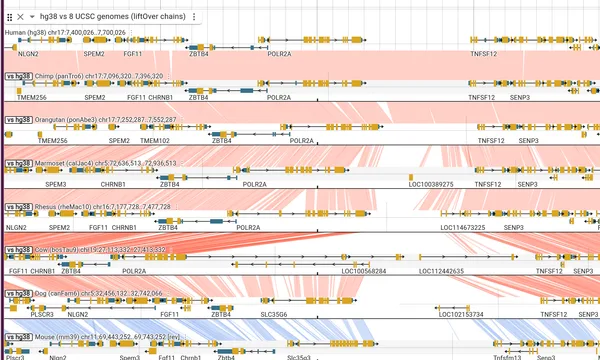The height and width of the screenshot is (360, 600).
Task: Click CHRNB1 gene label in Chimp row
Action: (x=161, y=98)
